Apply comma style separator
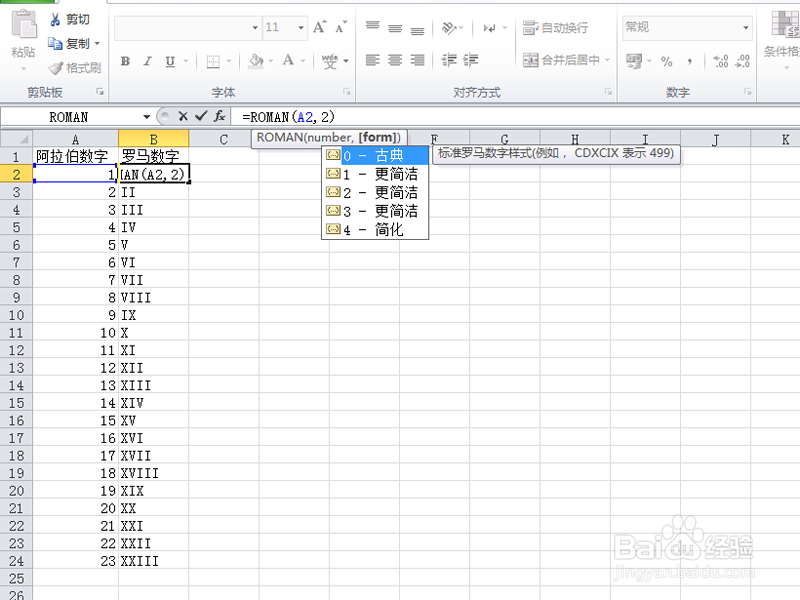Viewport: 800px width, 600px height. coord(690,61)
